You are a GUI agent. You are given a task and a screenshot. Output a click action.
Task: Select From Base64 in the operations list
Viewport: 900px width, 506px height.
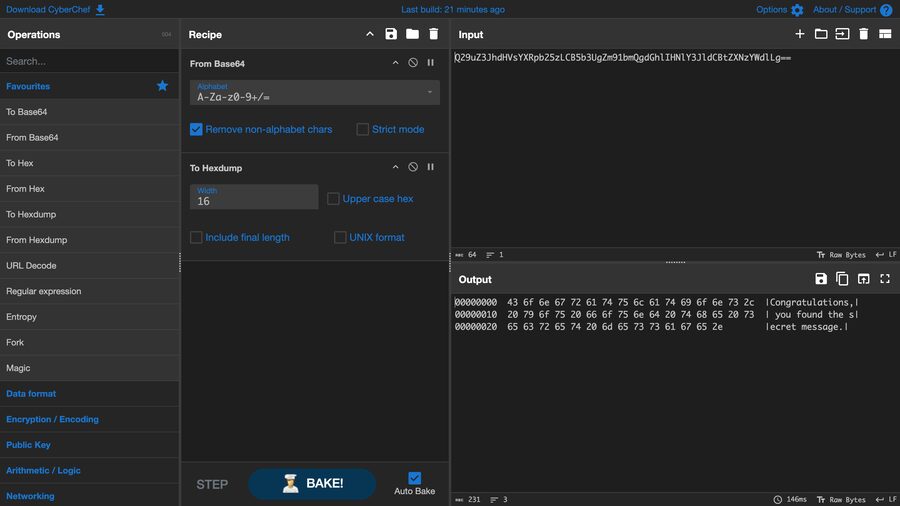[x=90, y=138]
